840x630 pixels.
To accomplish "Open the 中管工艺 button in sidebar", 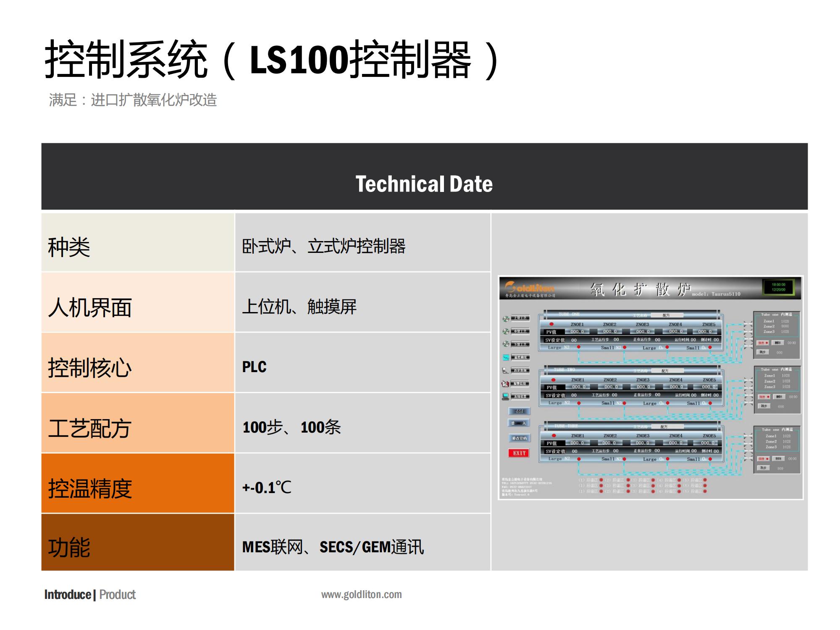I will click(520, 331).
